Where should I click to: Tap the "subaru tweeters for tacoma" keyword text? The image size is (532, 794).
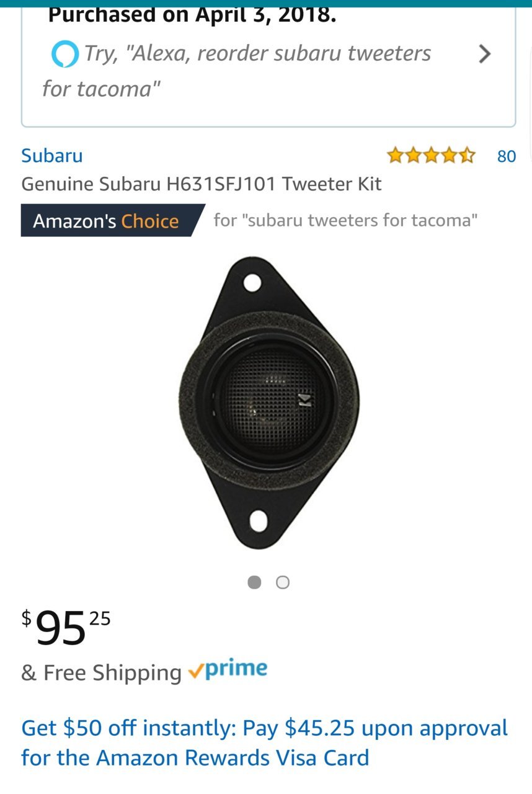click(x=345, y=220)
